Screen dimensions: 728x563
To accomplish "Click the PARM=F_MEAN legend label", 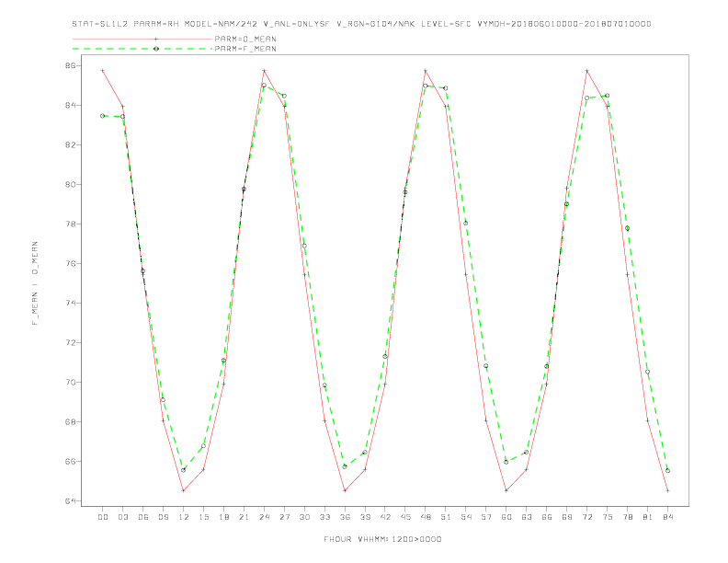I will click(x=245, y=49).
